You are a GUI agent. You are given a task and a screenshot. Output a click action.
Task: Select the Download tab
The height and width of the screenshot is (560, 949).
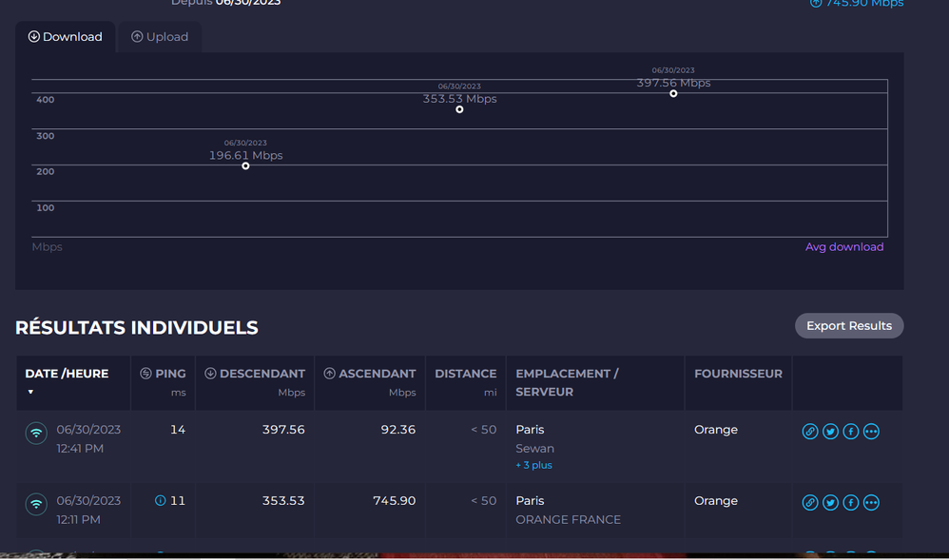click(66, 37)
